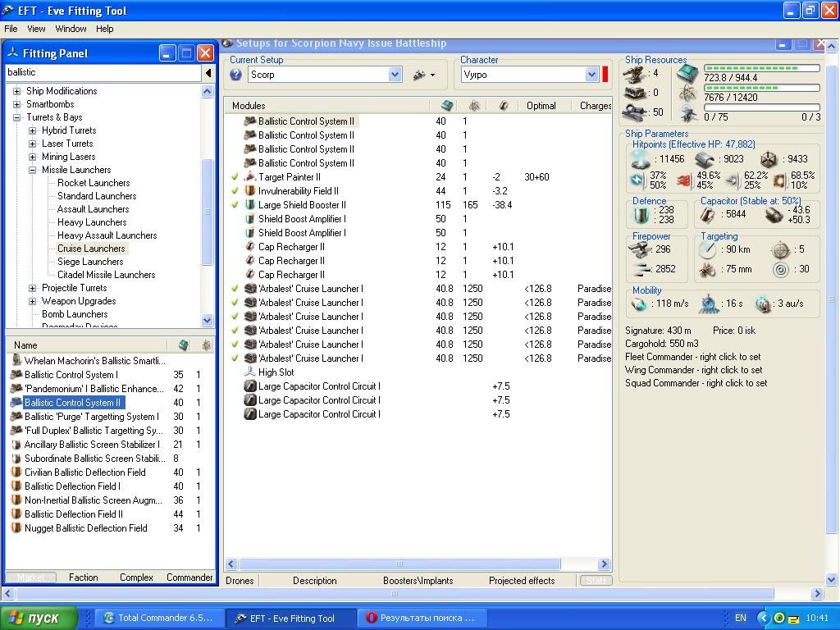Click the ballistic search input field
Screen dimensions: 840x630
pyautogui.click(x=103, y=72)
